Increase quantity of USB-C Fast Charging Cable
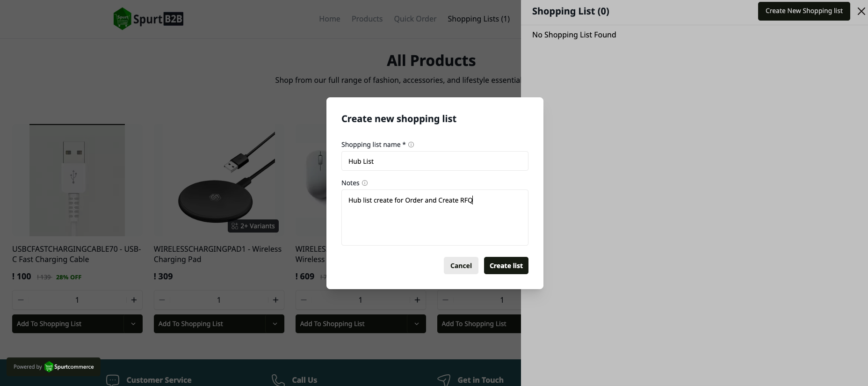The height and width of the screenshot is (386, 868). pyautogui.click(x=134, y=300)
